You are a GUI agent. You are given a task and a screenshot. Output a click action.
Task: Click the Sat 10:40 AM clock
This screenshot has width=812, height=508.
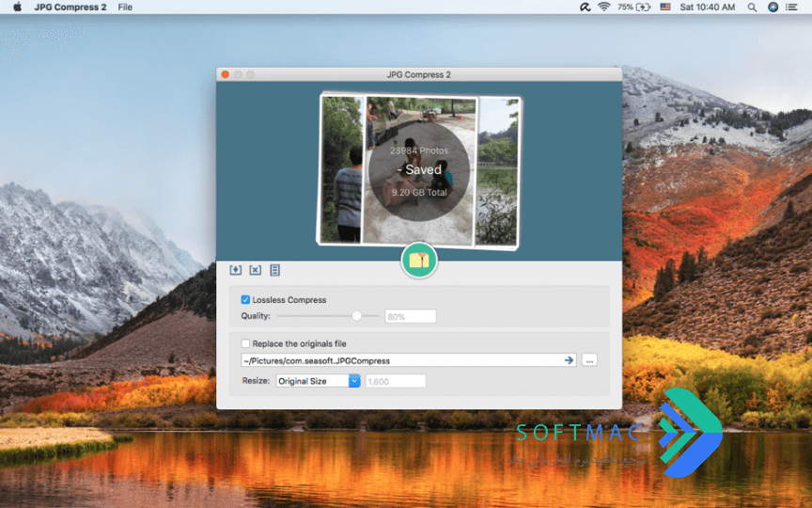point(708,8)
